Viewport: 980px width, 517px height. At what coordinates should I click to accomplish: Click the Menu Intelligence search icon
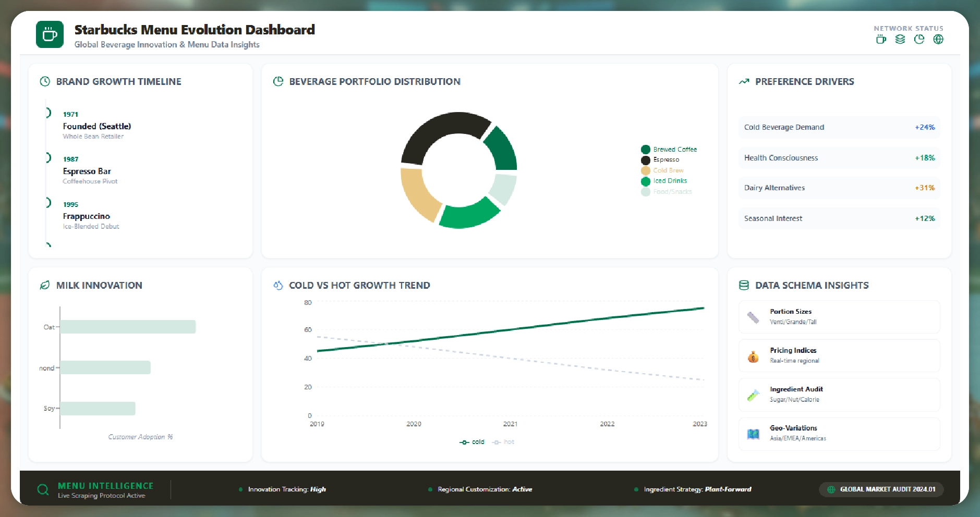(x=43, y=490)
